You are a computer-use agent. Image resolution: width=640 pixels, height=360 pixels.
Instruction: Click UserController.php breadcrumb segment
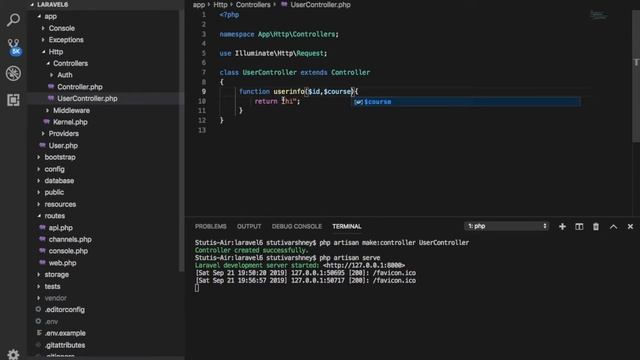(x=320, y=5)
